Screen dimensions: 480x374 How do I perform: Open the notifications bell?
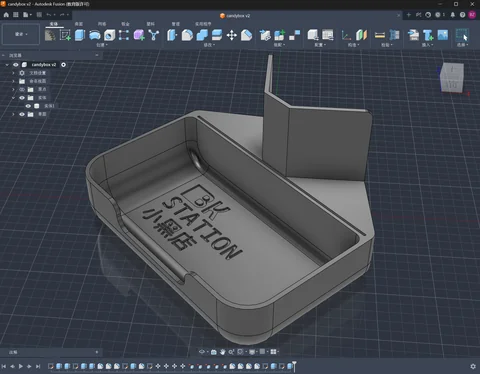(x=453, y=15)
